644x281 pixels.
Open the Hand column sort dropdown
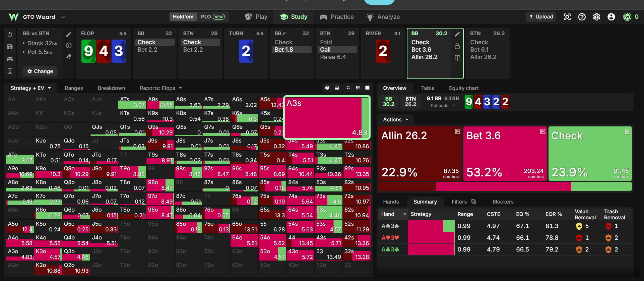point(405,214)
